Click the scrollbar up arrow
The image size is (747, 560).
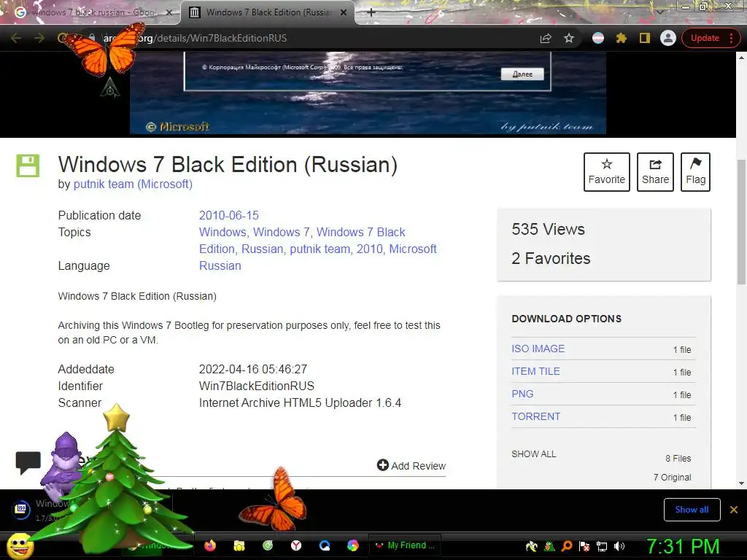pos(741,57)
